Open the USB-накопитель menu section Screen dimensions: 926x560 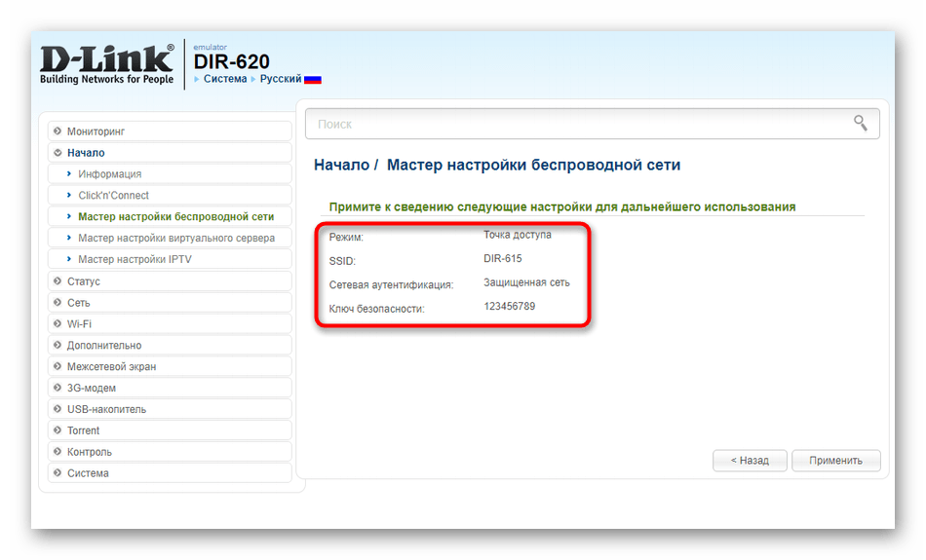click(x=106, y=410)
